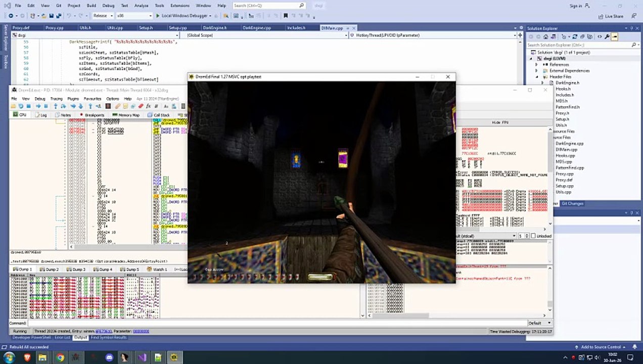Expand References node in Solution Explorer
This screenshot has height=364, width=643.
coord(537,65)
